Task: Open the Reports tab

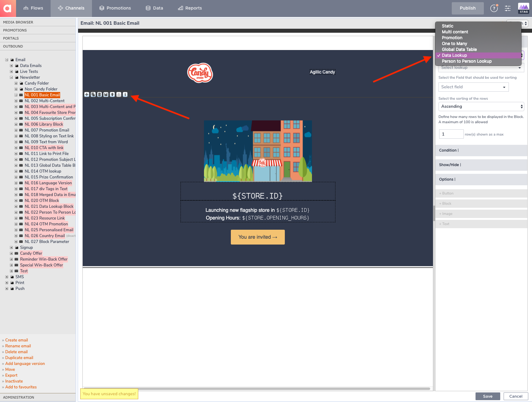Action: point(190,8)
